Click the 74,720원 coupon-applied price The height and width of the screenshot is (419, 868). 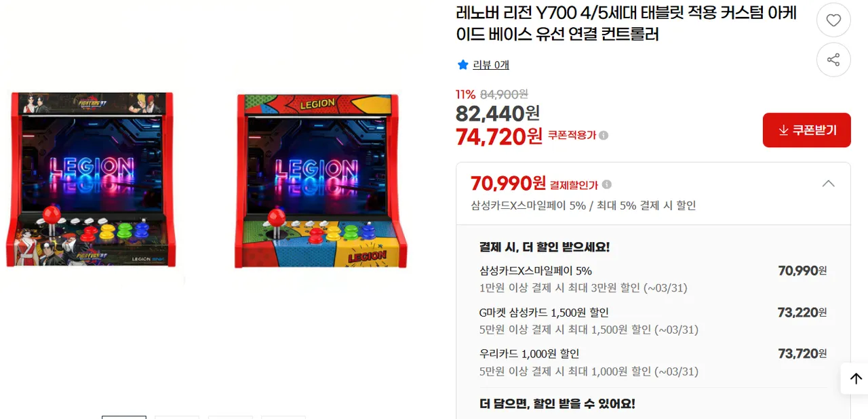(499, 136)
